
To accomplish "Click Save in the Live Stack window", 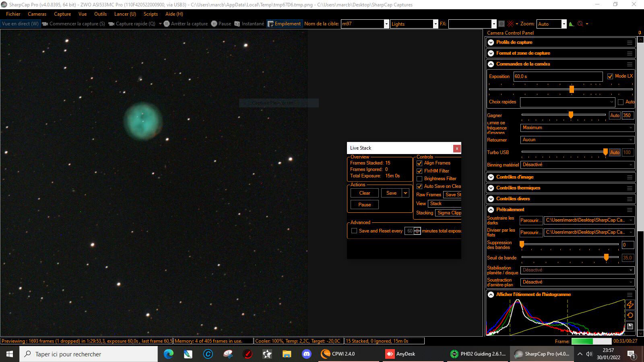I will [x=391, y=193].
